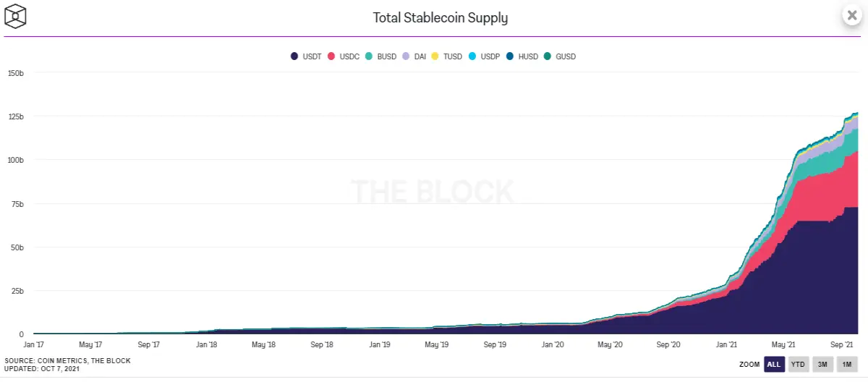Click the 100b y-axis label

pos(17,160)
